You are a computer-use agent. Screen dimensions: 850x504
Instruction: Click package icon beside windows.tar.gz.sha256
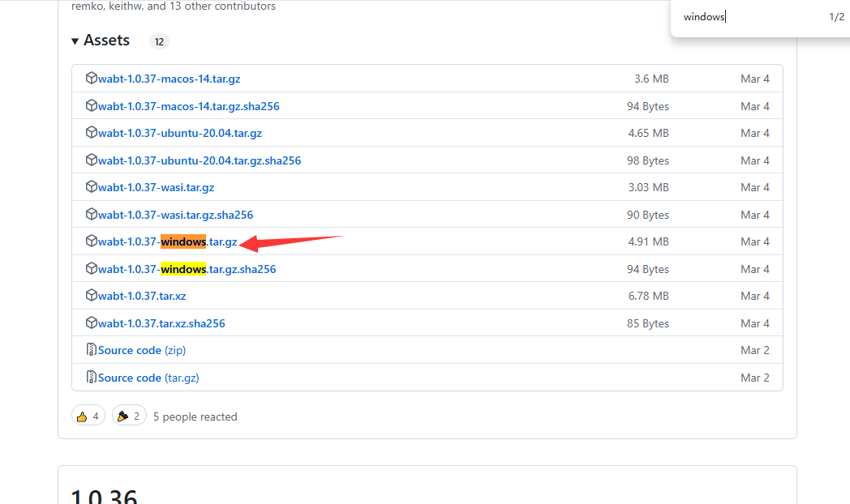point(92,268)
